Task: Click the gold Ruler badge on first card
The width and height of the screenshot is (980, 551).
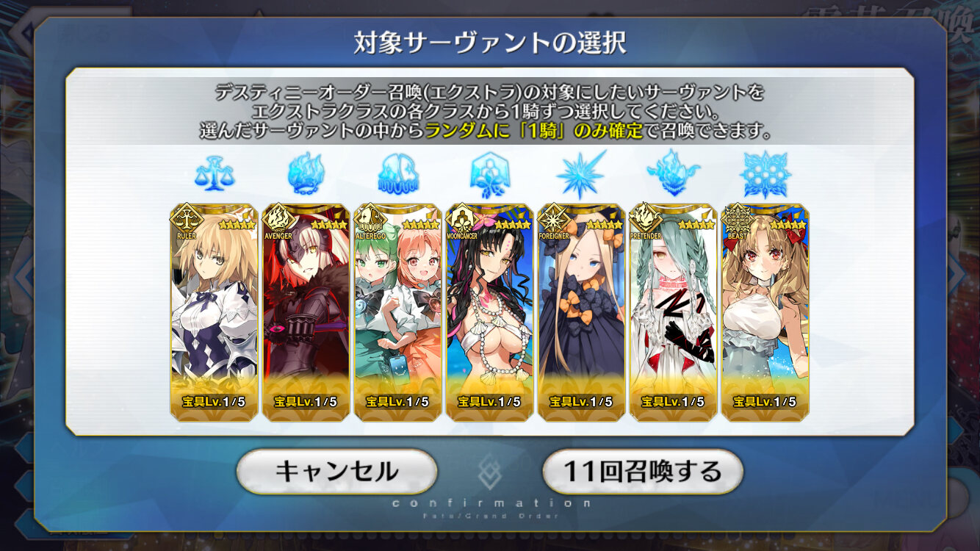Action: tap(186, 220)
